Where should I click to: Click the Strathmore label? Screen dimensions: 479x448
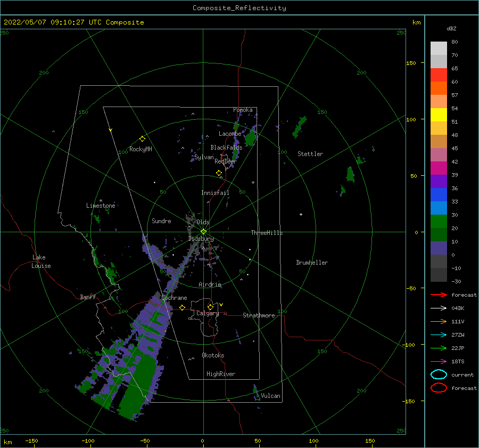[259, 315]
